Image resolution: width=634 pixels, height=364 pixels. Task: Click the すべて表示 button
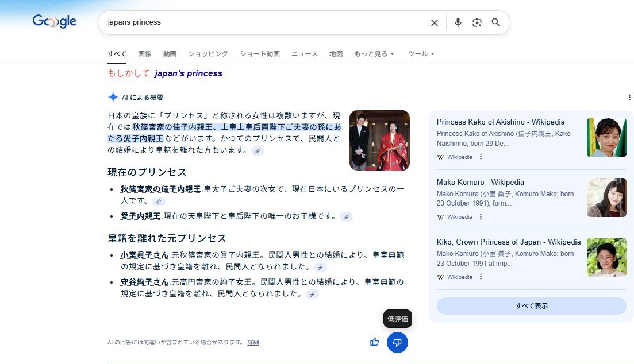coord(531,306)
